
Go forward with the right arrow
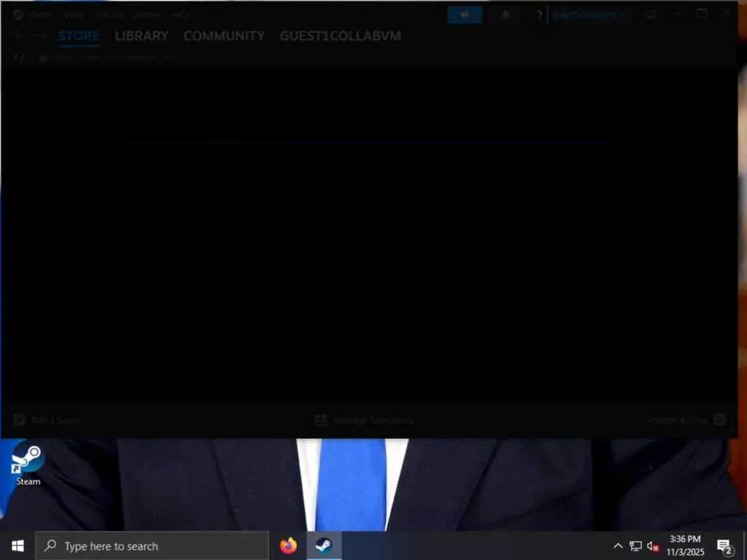pos(42,36)
